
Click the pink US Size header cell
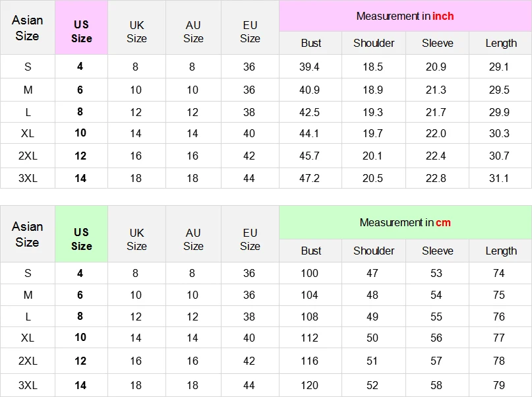[x=82, y=28]
